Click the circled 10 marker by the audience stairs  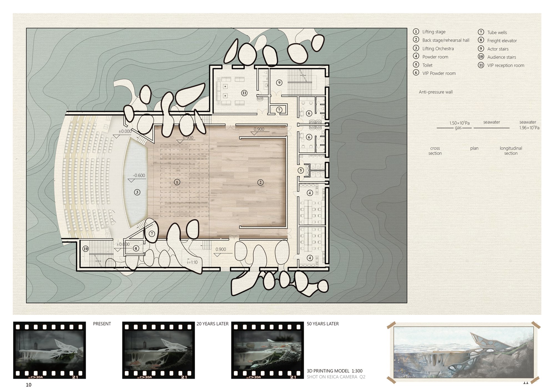tap(85, 249)
